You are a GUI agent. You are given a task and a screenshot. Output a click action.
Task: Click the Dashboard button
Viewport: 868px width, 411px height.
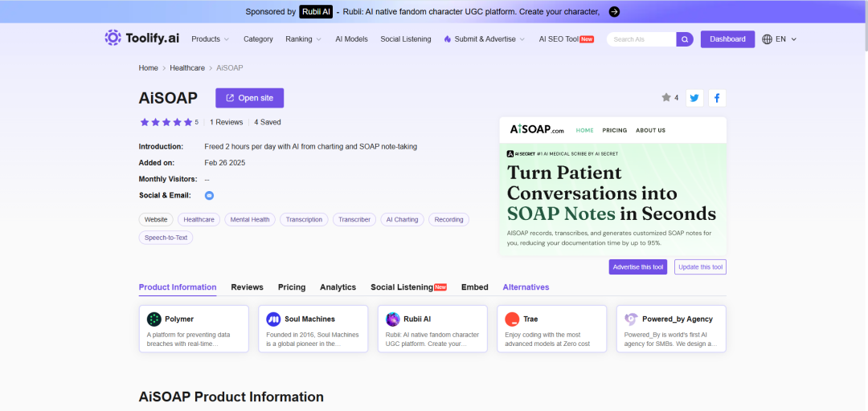(727, 39)
